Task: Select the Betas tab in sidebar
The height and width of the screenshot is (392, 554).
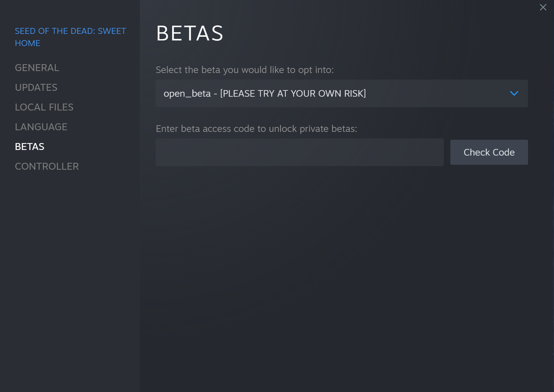Action: [x=30, y=147]
